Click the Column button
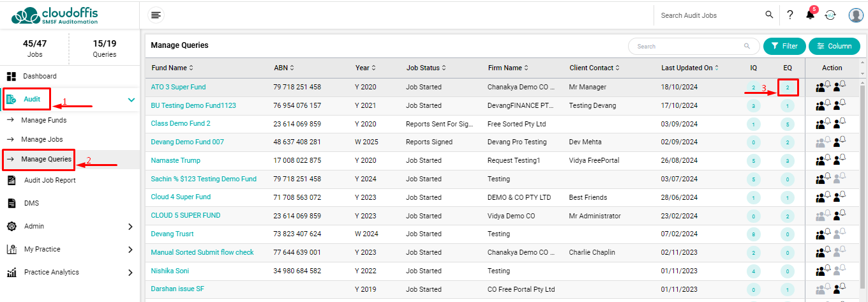This screenshot has width=868, height=302. (x=834, y=46)
